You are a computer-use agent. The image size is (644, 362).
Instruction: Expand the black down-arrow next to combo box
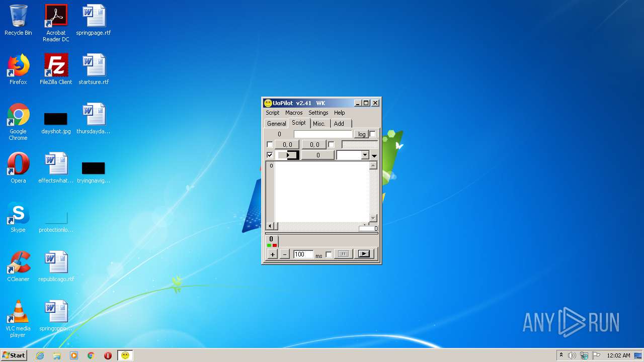tap(374, 156)
